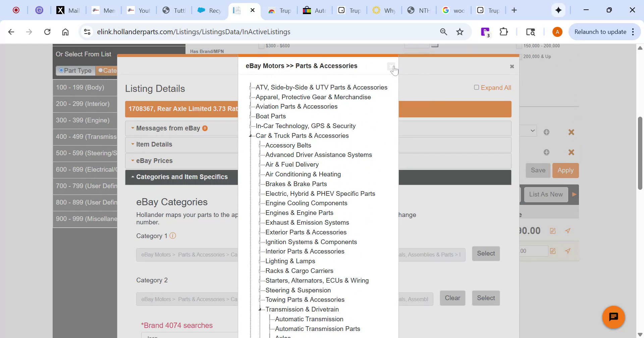644x338 pixels.
Task: Select the Part Type radio button
Action: click(61, 70)
